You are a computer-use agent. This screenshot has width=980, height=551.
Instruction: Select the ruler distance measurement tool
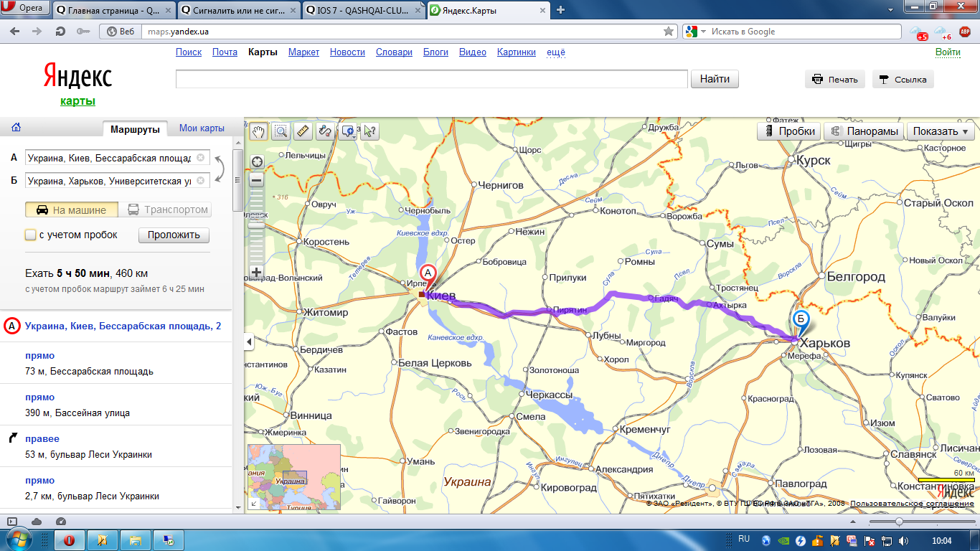tap(303, 131)
